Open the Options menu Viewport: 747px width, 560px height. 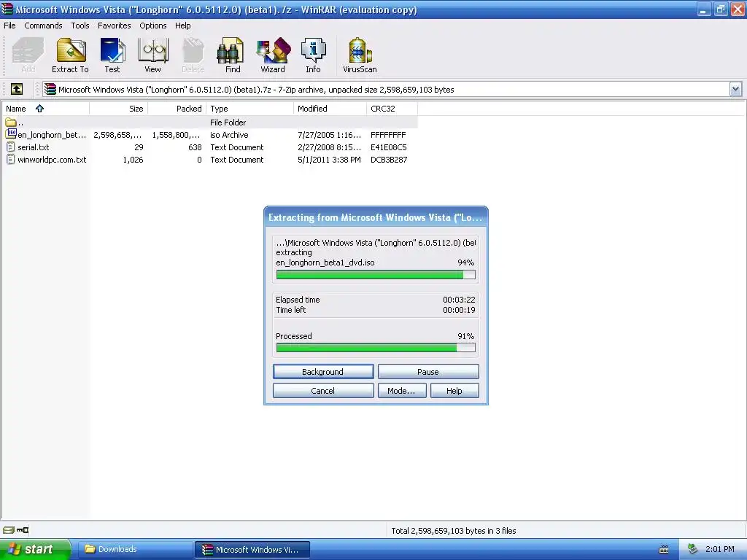tap(153, 26)
